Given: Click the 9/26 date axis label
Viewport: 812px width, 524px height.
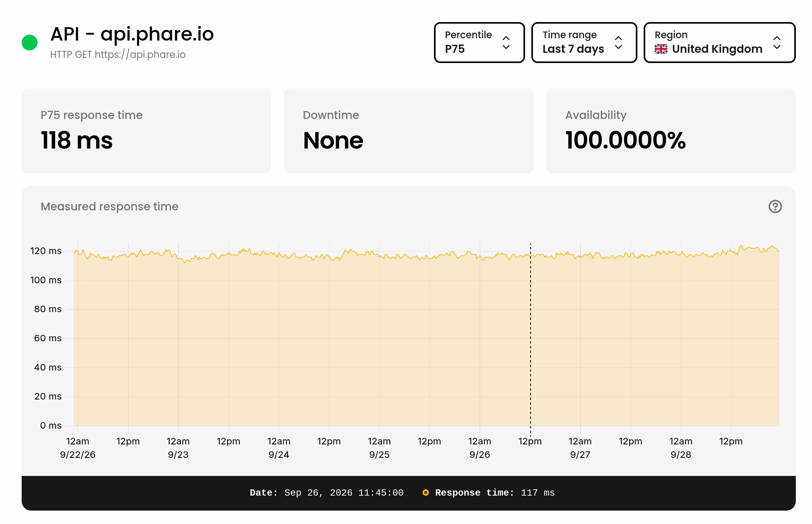Looking at the screenshot, I should (x=480, y=455).
